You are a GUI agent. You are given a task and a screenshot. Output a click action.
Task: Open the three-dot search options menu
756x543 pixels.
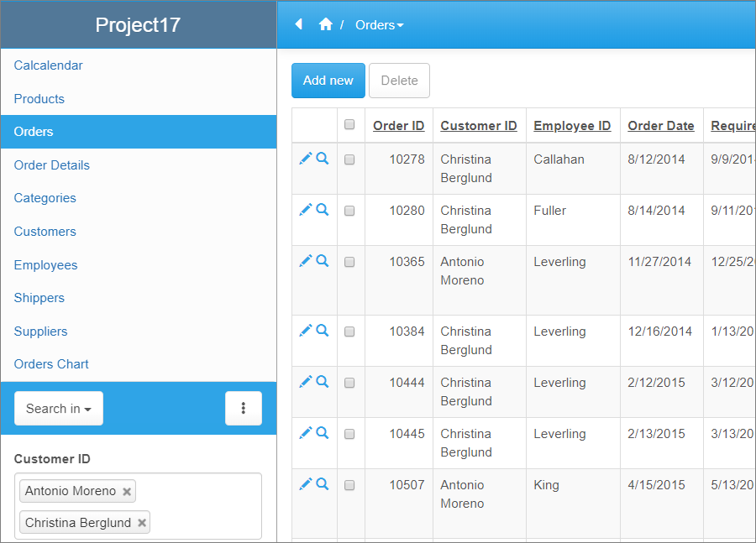(244, 409)
